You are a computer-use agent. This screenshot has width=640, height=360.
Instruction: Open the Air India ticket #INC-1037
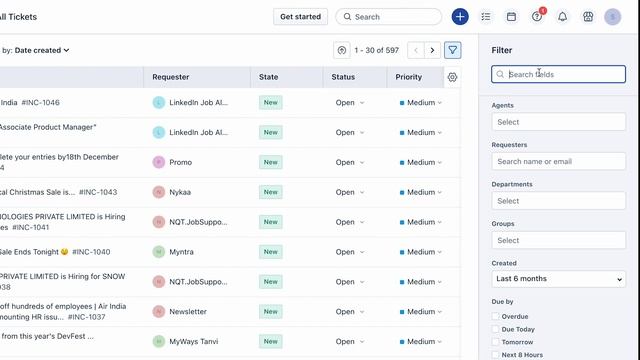tap(63, 311)
